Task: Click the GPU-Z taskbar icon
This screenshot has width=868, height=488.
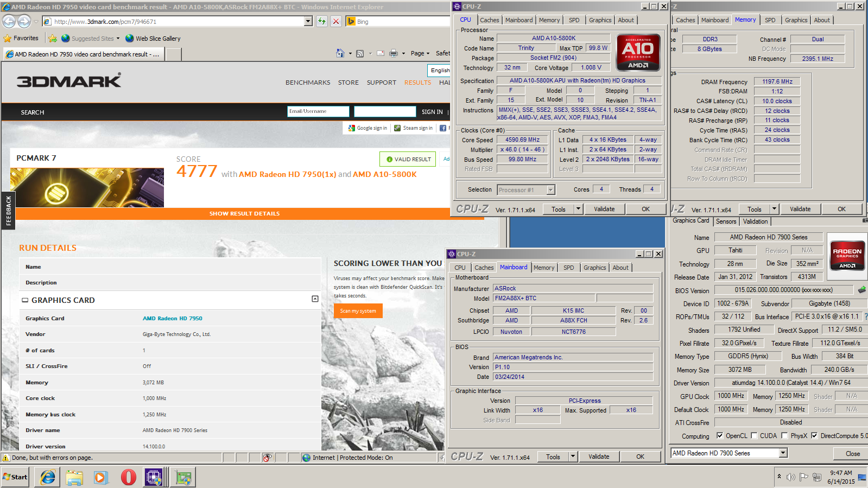Action: point(183,477)
